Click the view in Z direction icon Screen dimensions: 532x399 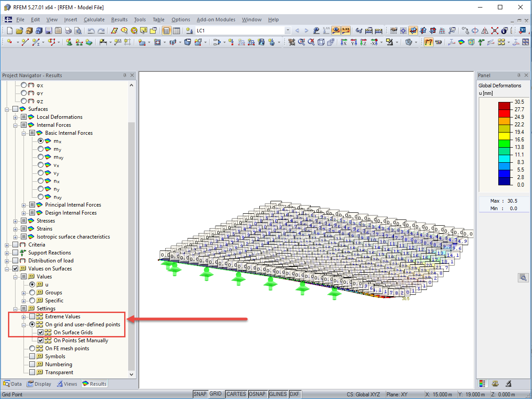tap(364, 42)
